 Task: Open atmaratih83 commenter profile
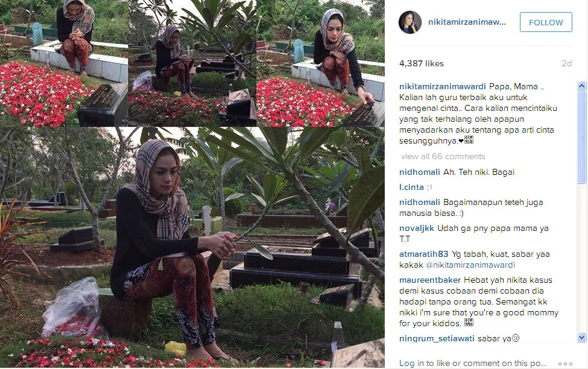click(x=424, y=254)
